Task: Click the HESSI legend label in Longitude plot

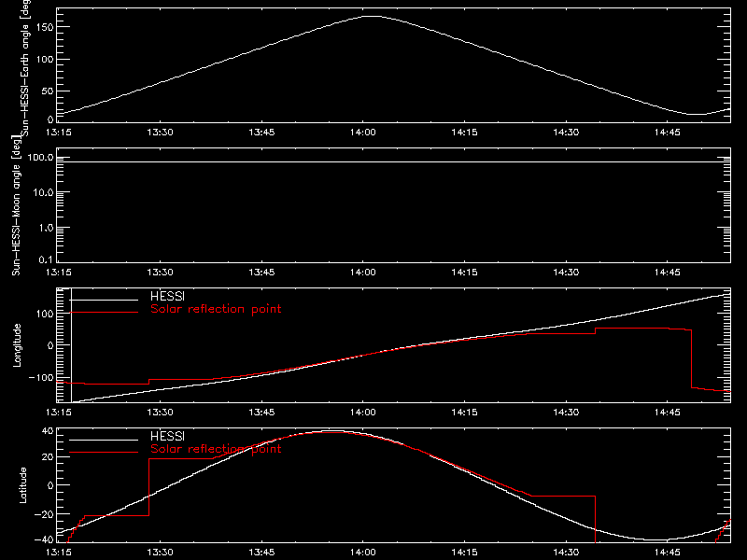Action: [167, 296]
